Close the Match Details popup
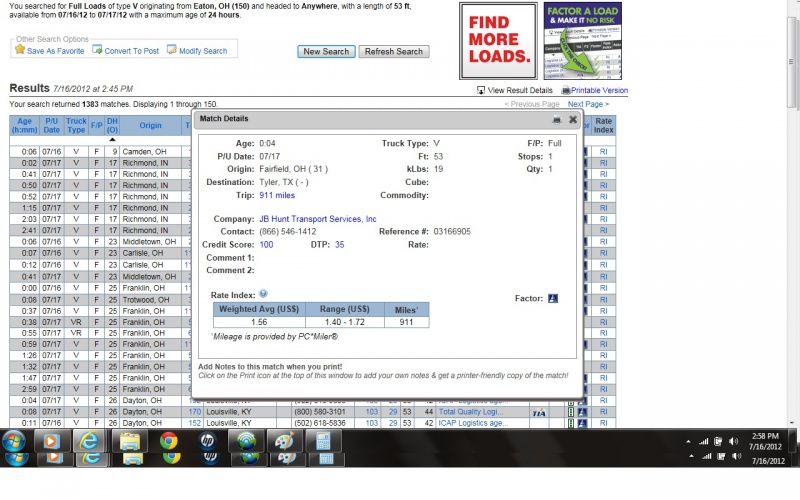The image size is (800, 500). 573,119
